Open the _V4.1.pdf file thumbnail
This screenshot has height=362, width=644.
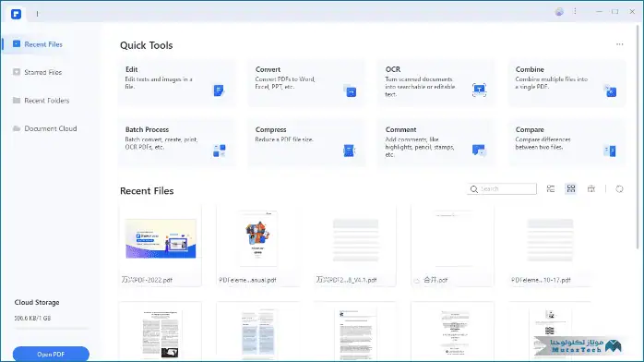356,240
